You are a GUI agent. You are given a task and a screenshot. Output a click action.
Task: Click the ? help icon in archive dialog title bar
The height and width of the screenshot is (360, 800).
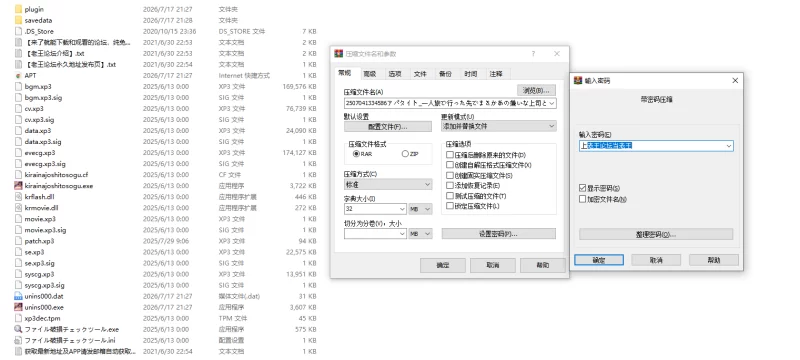pos(534,54)
